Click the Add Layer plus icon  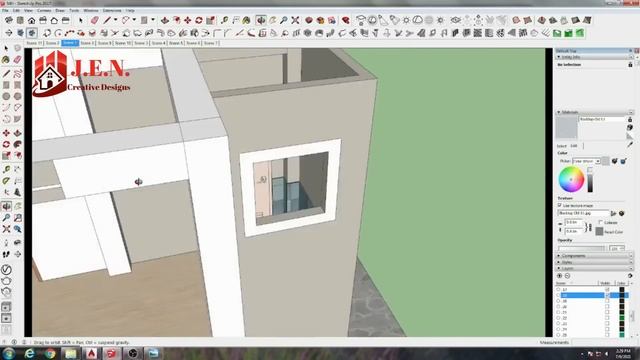pyautogui.click(x=560, y=276)
